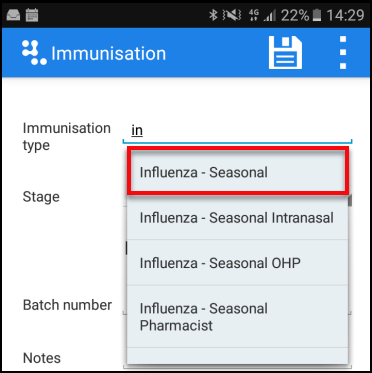Focus the Immunisation type text field
Viewport: 372px width, 373px height.
pos(237,131)
